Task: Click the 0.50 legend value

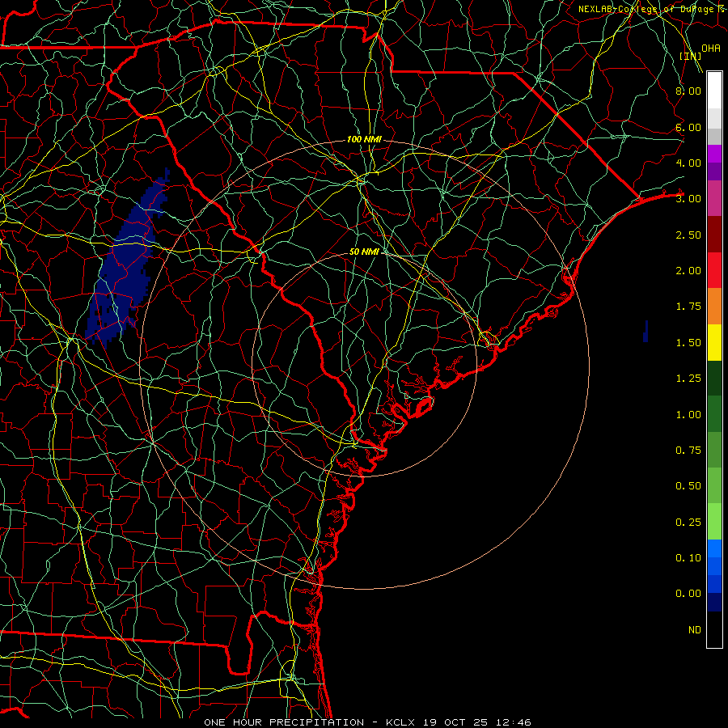Action: coord(688,486)
